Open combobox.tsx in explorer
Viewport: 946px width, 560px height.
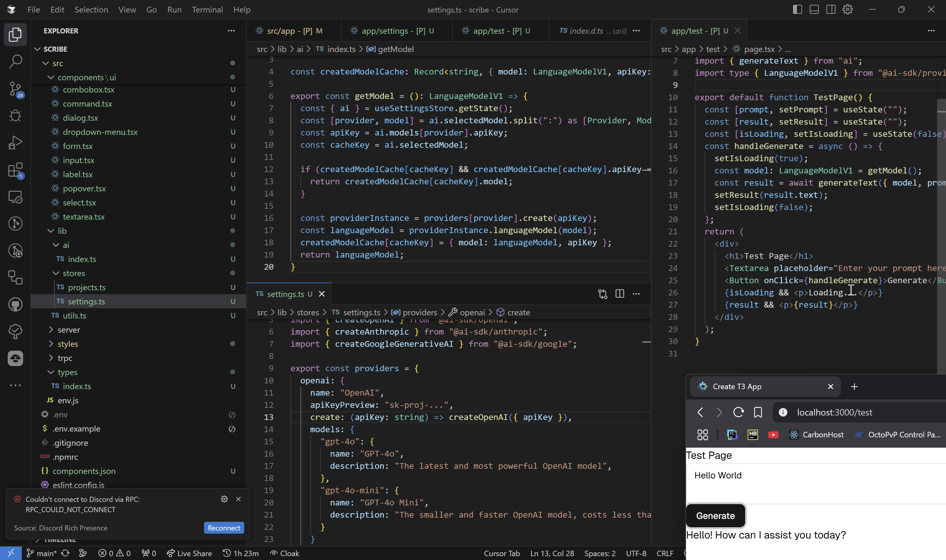pyautogui.click(x=88, y=90)
